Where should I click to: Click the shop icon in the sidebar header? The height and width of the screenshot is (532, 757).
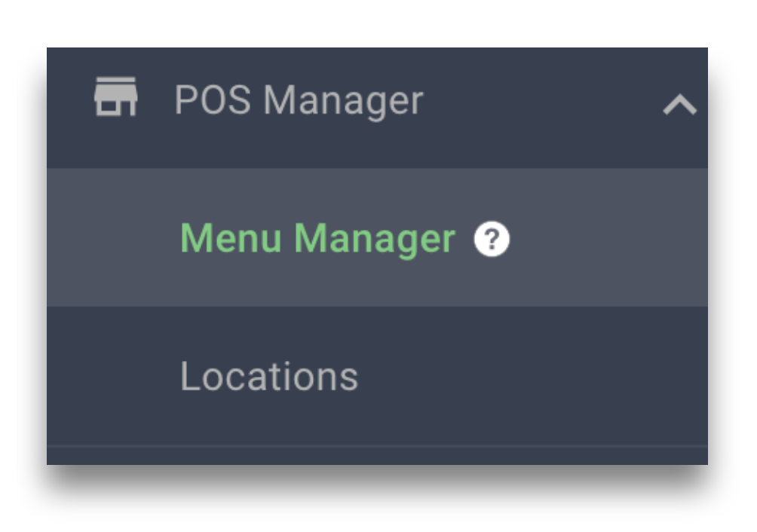(x=116, y=96)
